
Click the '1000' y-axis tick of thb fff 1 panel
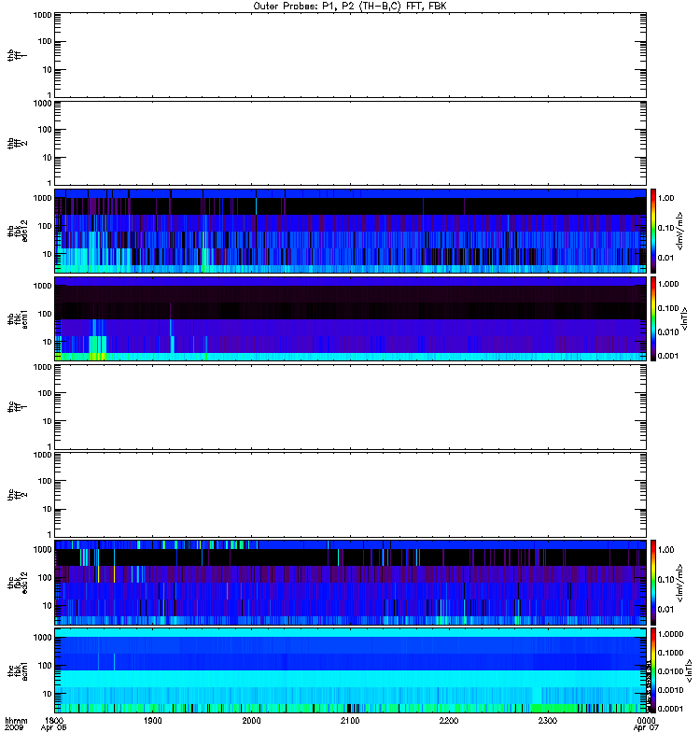[42, 15]
